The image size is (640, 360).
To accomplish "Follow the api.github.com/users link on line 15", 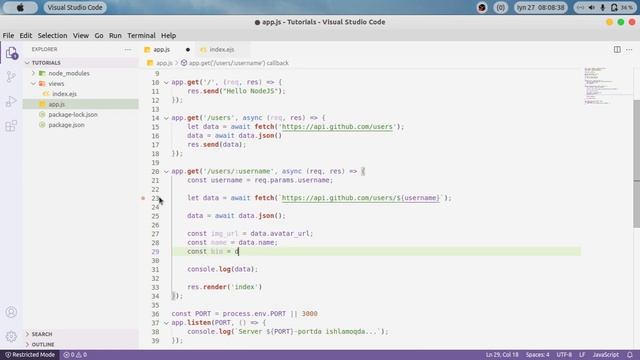I will (x=337, y=127).
